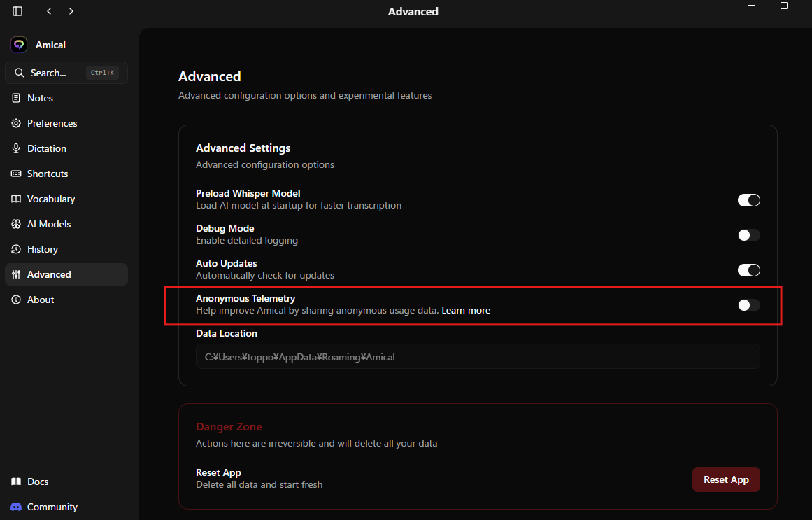Enable the Debug Mode toggle

pos(748,235)
